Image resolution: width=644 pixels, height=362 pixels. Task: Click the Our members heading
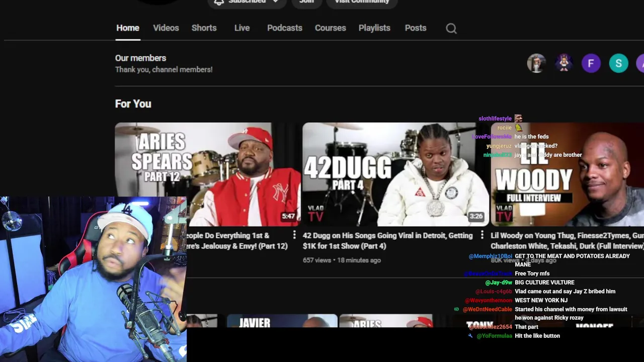coord(140,58)
